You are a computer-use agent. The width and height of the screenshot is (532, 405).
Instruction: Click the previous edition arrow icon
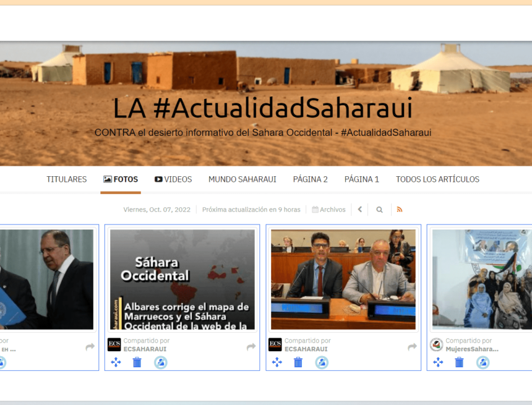pyautogui.click(x=360, y=210)
